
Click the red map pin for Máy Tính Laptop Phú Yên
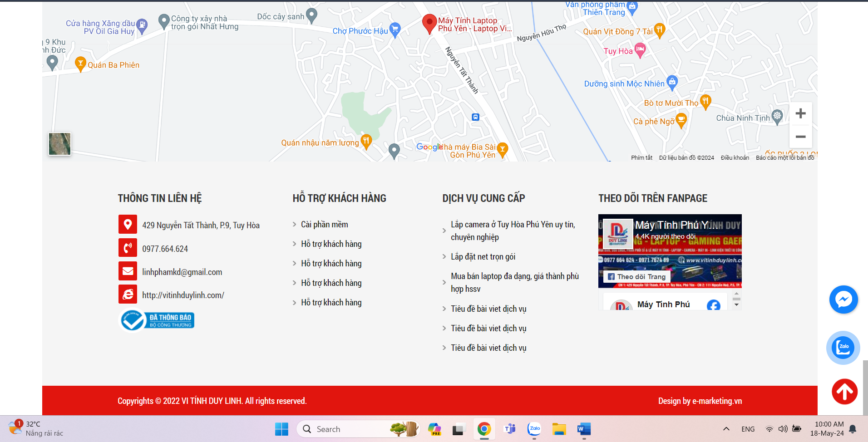429,23
